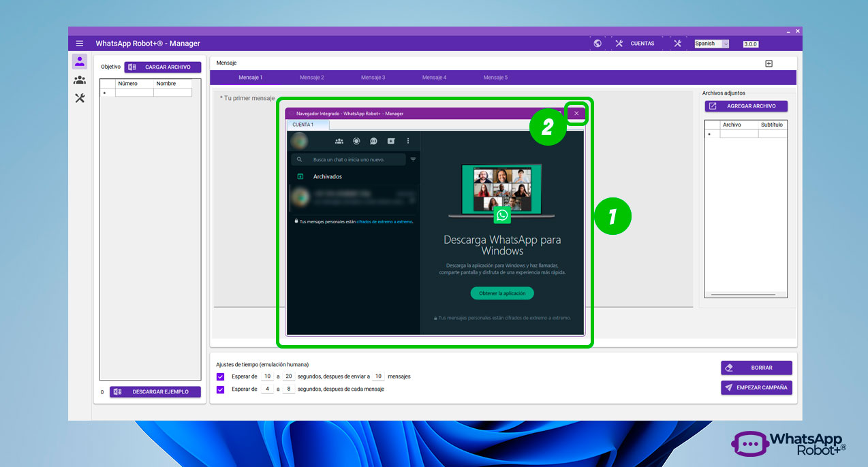Click the messages count field before 'mensajes'

coord(378,376)
